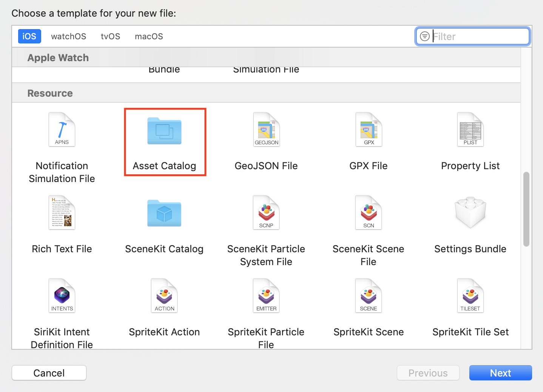This screenshot has width=543, height=392.
Task: Choose the Notification Simulation File icon
Action: coord(62,130)
